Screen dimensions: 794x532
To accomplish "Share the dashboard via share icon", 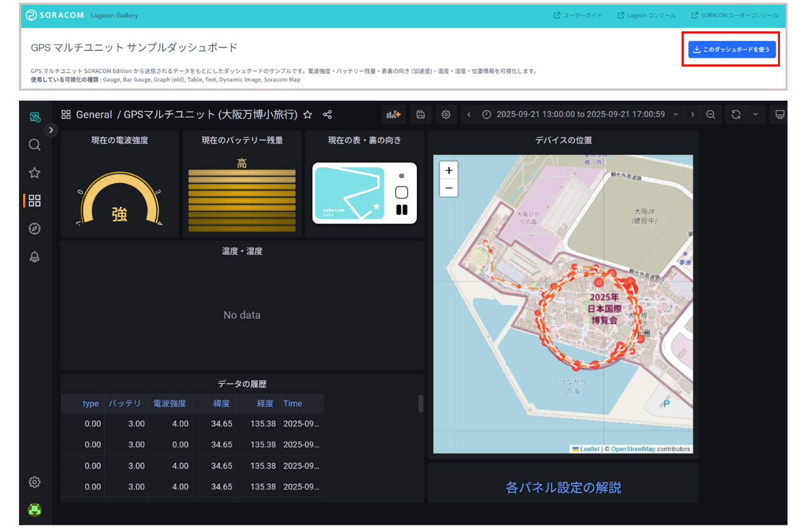I will click(x=327, y=114).
